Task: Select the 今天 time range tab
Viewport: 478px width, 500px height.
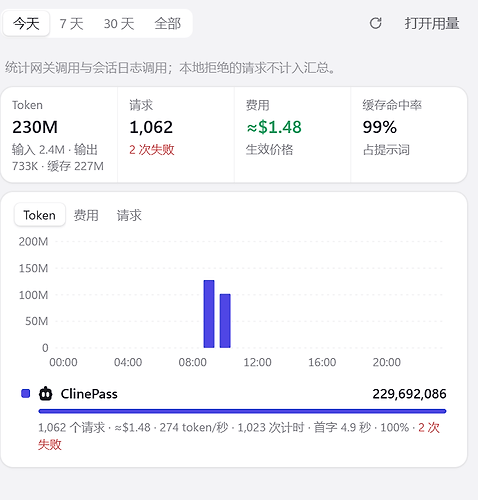Action: pos(26,24)
